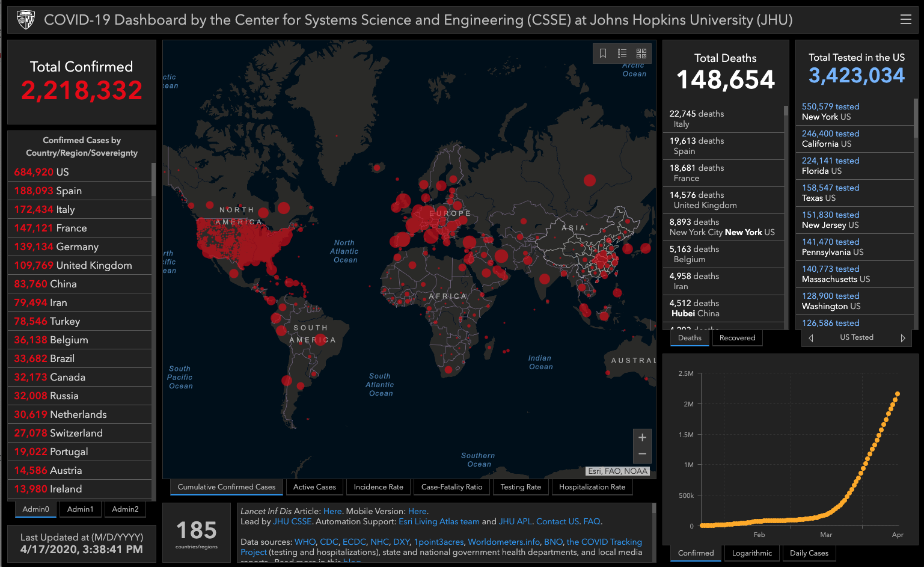
Task: Switch to the Recovered view
Action: click(x=737, y=338)
